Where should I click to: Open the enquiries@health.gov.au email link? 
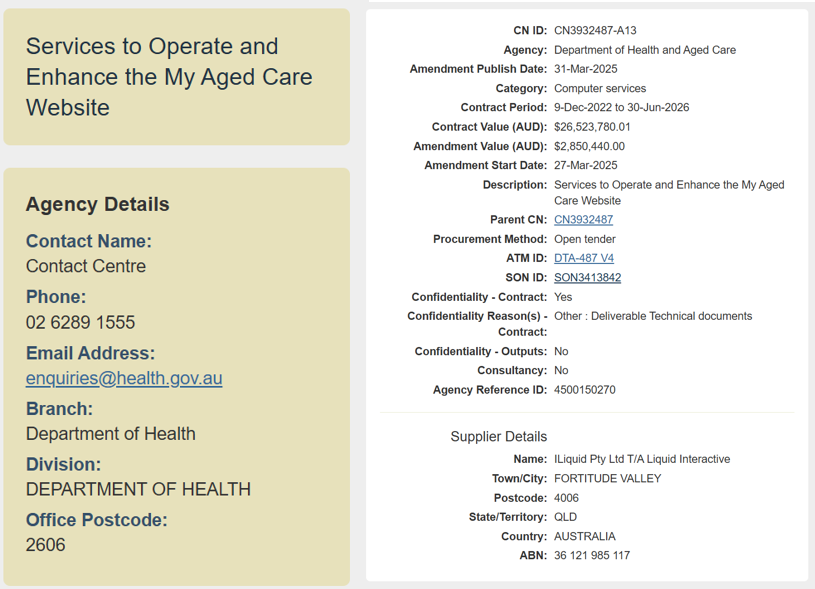pyautogui.click(x=123, y=379)
